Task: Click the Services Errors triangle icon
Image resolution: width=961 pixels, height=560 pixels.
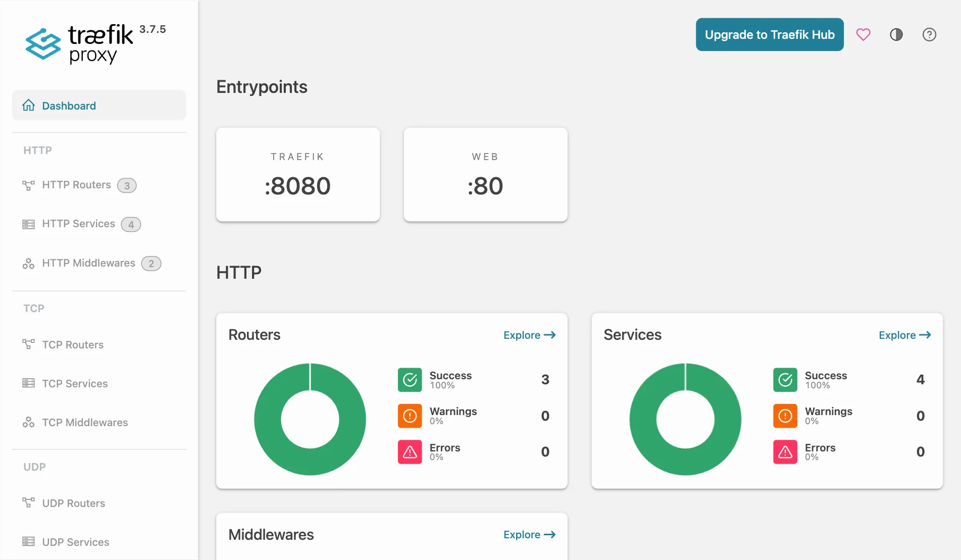Action: click(x=785, y=452)
